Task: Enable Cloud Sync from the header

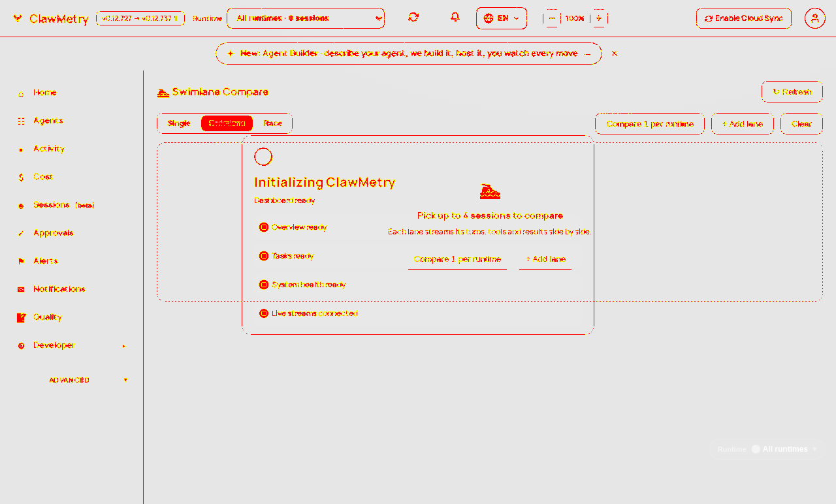Action: pos(744,18)
